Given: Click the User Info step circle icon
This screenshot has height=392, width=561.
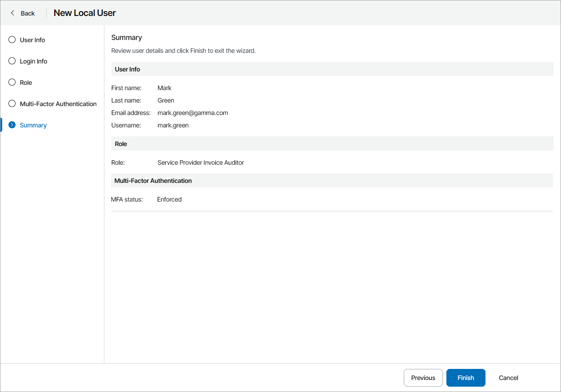Looking at the screenshot, I should click(12, 40).
